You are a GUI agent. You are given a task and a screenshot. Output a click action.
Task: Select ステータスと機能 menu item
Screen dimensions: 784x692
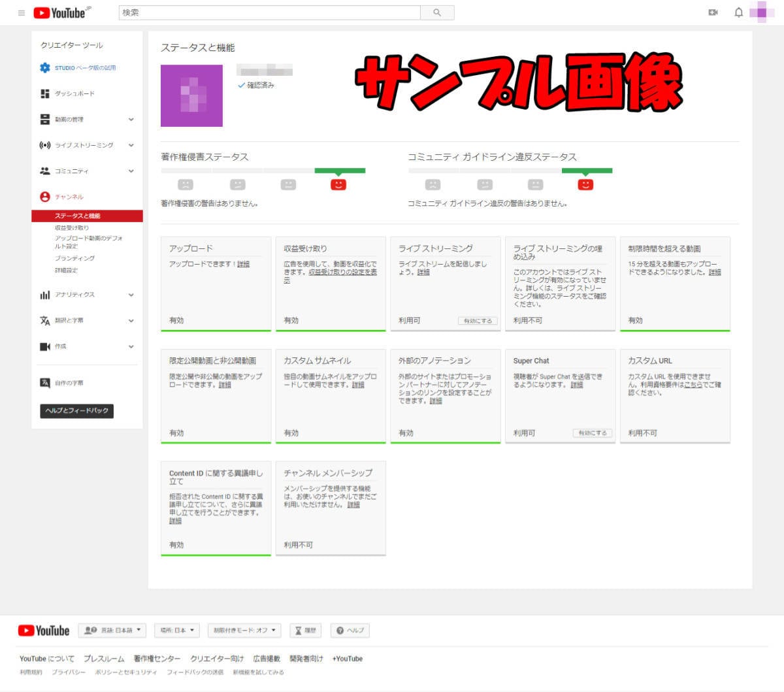pos(87,216)
